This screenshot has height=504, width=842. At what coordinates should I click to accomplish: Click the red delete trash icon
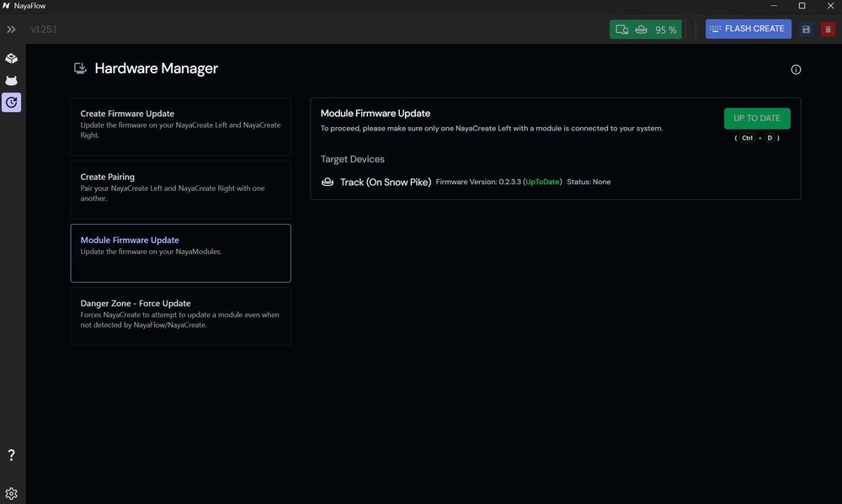828,29
